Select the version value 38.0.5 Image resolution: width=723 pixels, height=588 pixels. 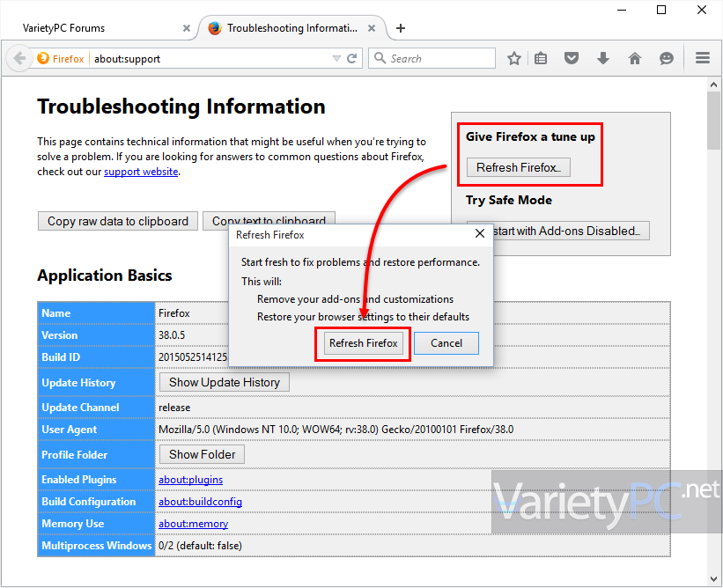[172, 335]
